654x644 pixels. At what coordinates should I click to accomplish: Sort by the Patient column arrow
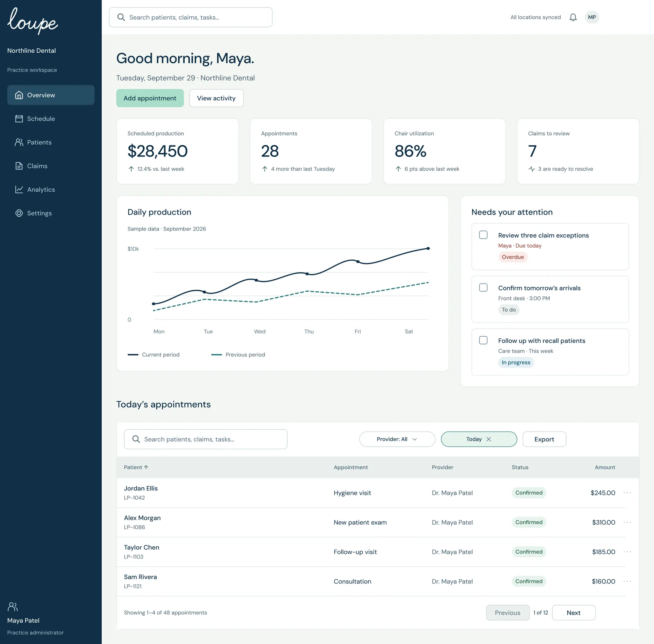pos(146,467)
